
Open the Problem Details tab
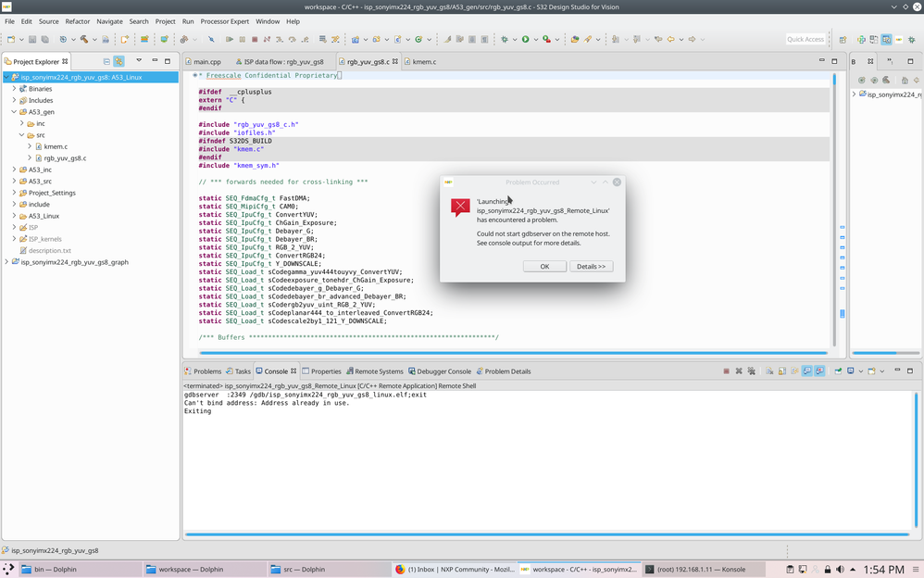504,371
